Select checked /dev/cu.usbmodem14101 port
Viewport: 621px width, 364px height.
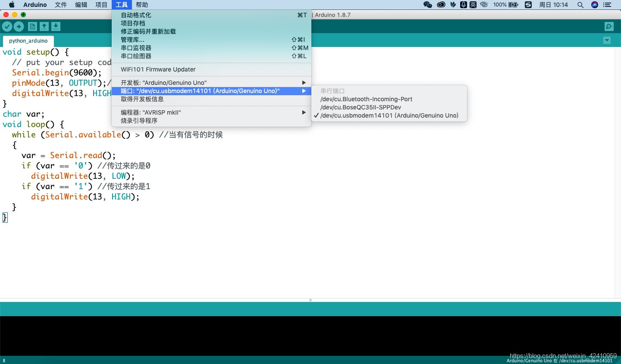click(389, 115)
